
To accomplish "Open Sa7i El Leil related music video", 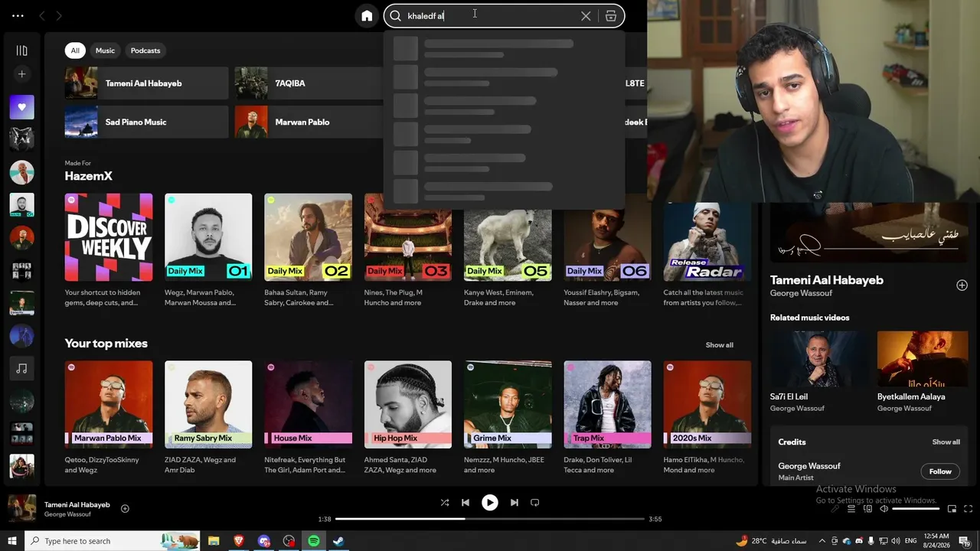I will tap(815, 359).
